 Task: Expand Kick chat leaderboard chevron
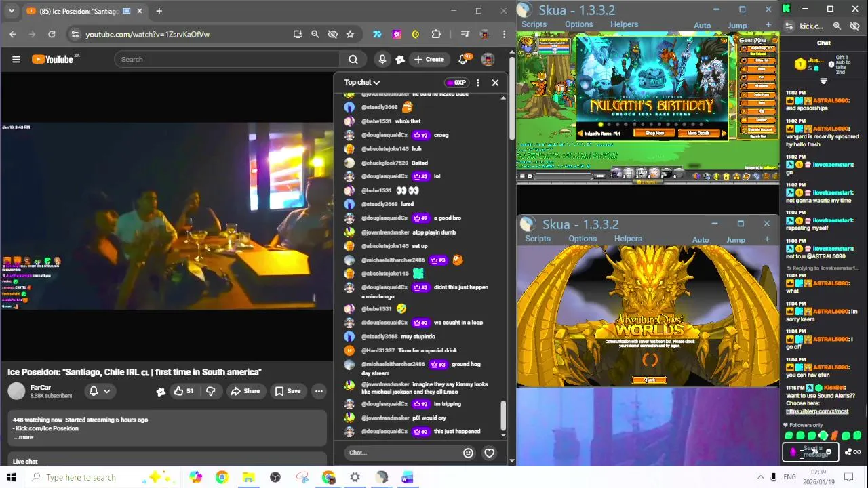(823, 81)
